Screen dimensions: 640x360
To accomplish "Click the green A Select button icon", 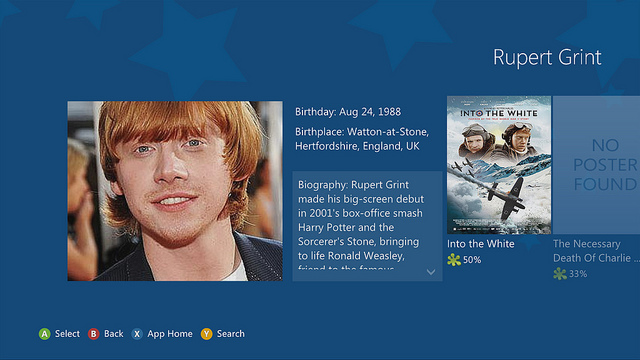I will tap(44, 334).
